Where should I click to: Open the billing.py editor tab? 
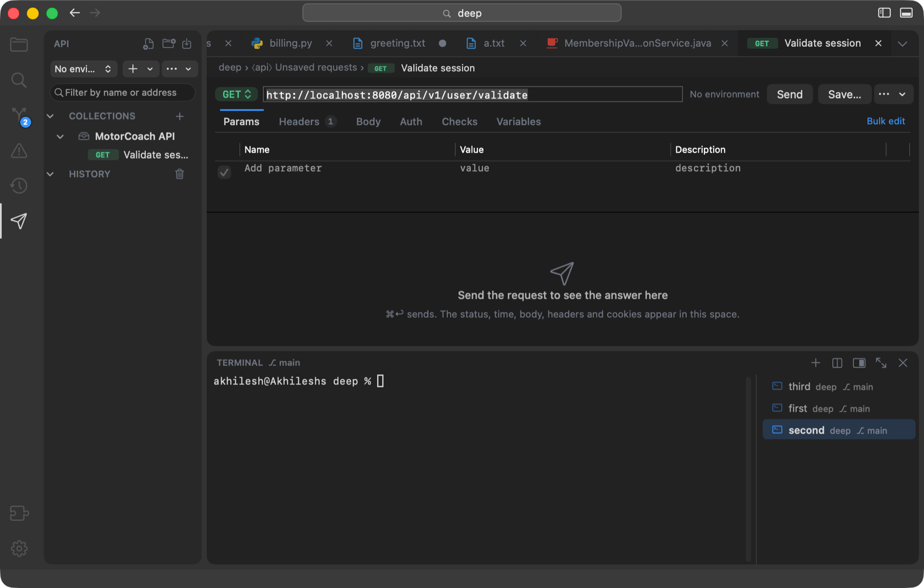pos(291,43)
